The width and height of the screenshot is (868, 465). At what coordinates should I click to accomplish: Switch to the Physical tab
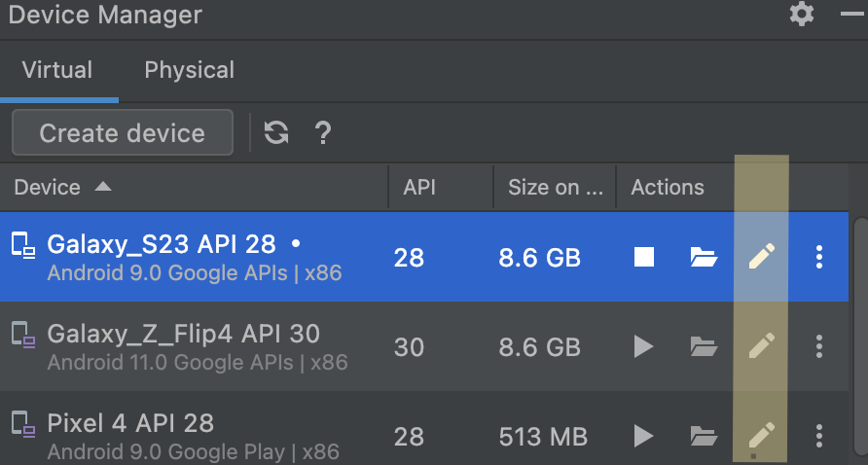point(189,70)
